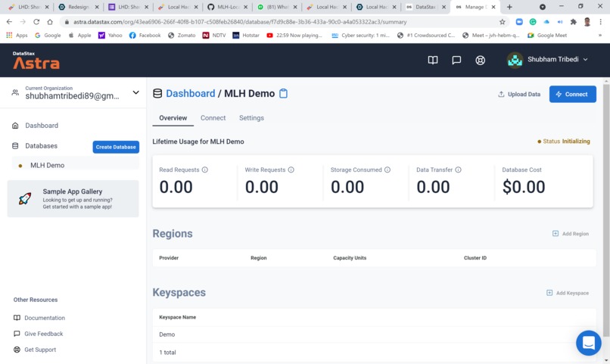Navigate back in browser
Viewport: 610px width, 364px height.
coord(9,22)
